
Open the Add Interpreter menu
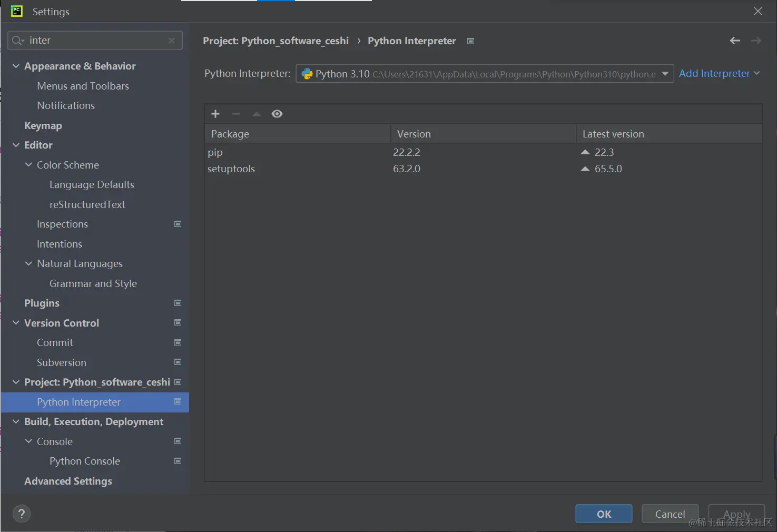(x=719, y=73)
